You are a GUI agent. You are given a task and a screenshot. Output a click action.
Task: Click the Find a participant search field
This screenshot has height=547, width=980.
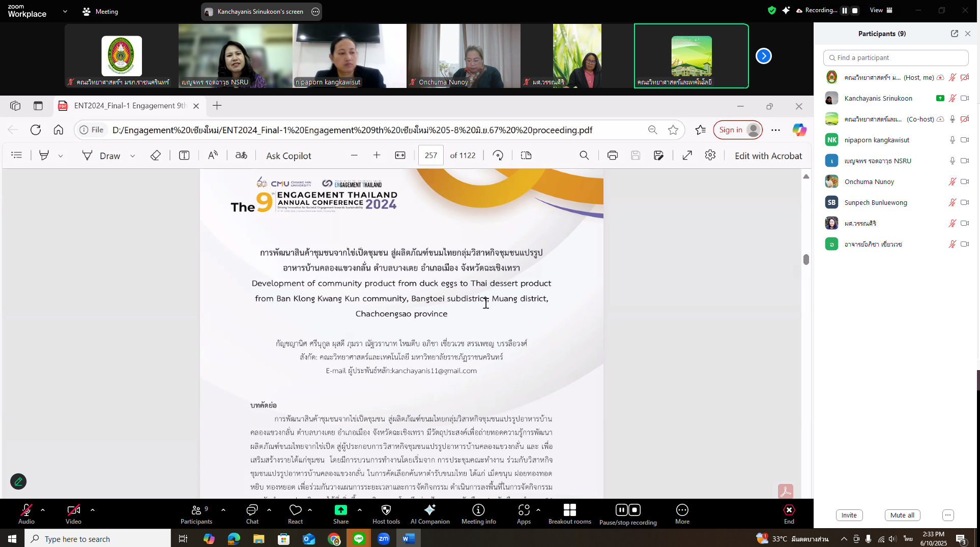[896, 58]
